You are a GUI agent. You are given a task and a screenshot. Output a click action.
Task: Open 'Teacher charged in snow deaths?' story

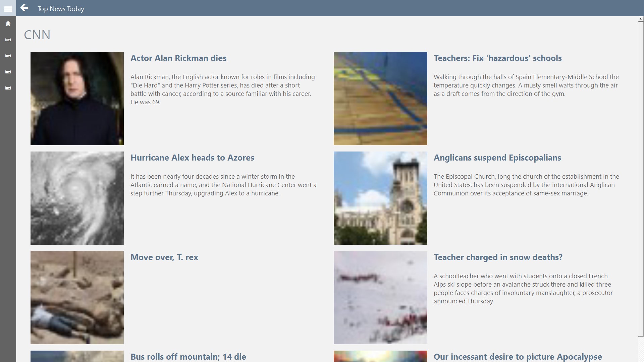tap(498, 257)
